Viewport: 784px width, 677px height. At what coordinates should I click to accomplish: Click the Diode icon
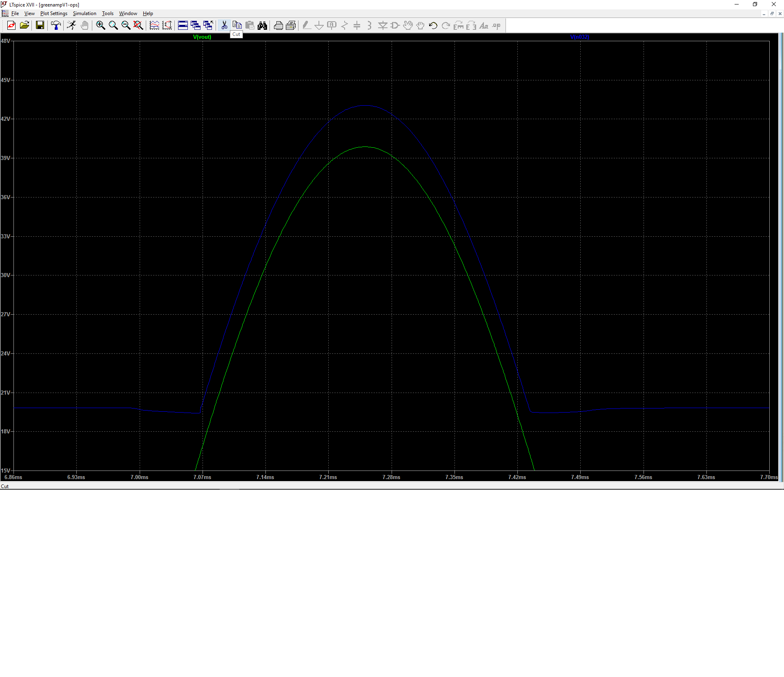coord(383,25)
